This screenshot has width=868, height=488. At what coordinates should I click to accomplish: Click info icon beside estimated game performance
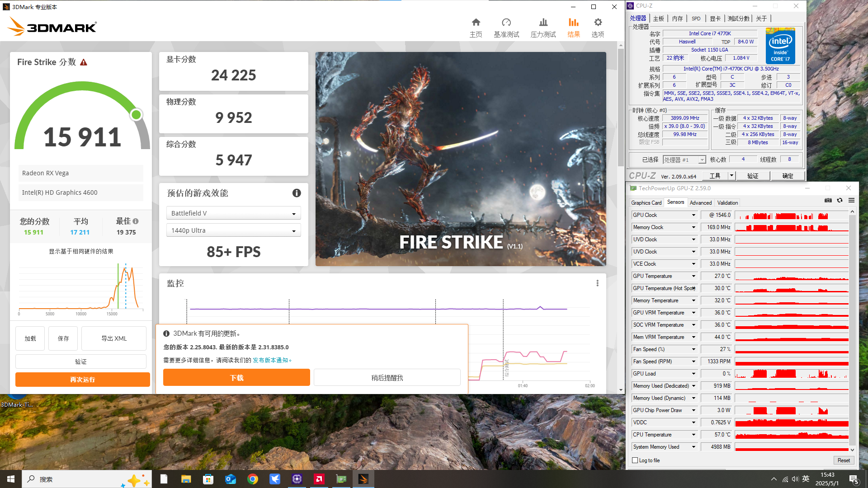297,193
